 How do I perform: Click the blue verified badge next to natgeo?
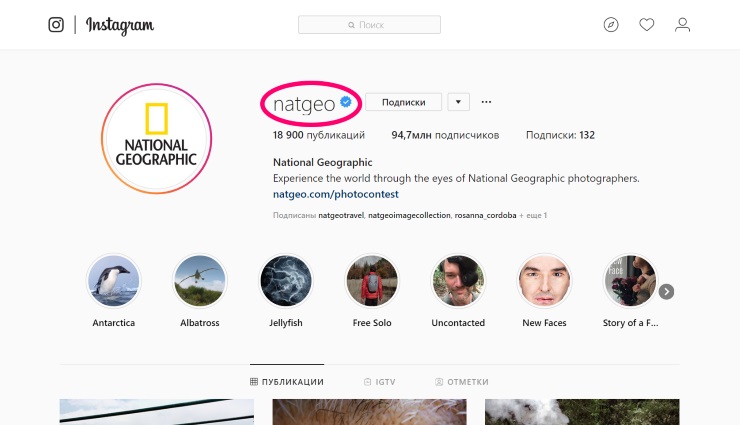tap(347, 102)
